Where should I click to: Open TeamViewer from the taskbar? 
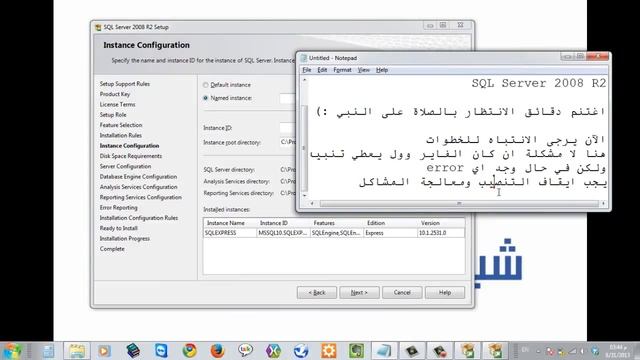coord(161,351)
